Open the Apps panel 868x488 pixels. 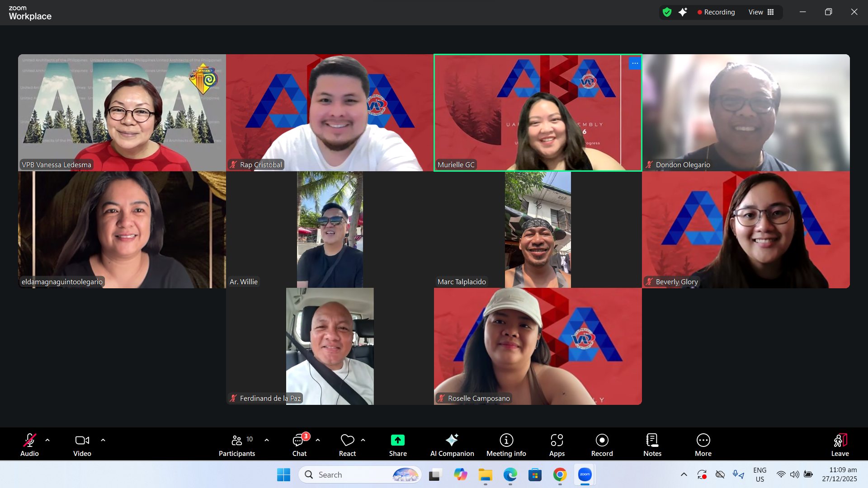557,445
